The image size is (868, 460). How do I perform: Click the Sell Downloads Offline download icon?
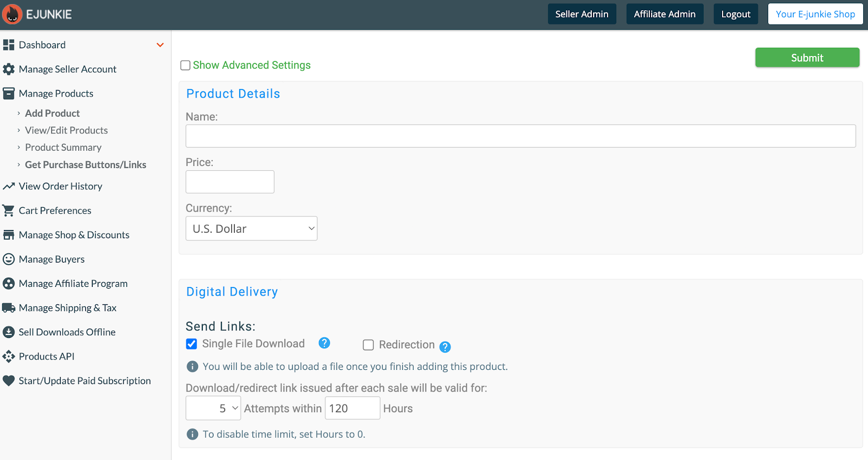pos(9,332)
